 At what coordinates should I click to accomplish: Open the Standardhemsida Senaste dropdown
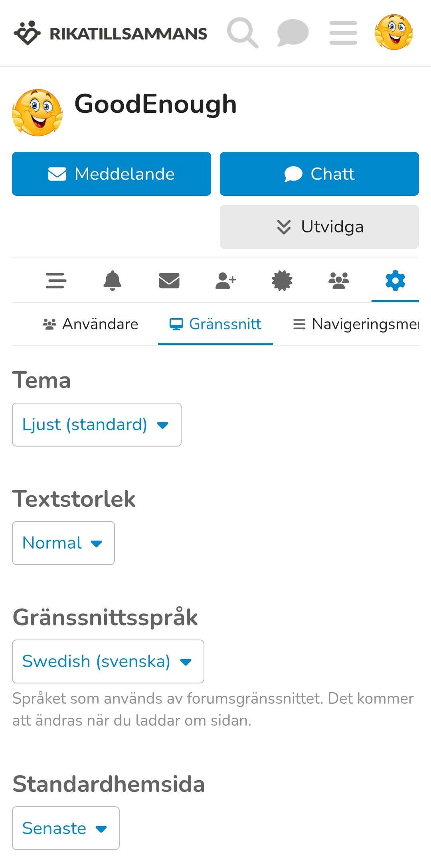(66, 828)
